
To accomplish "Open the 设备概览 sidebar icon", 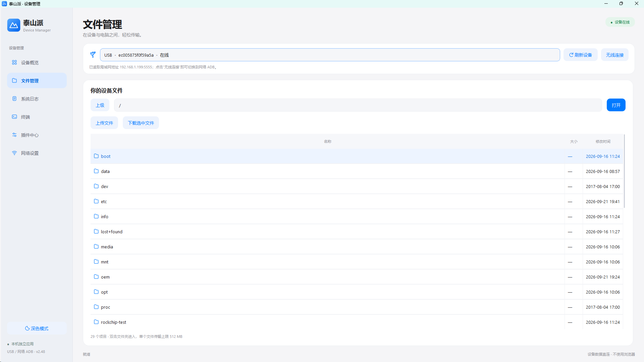I will click(14, 62).
